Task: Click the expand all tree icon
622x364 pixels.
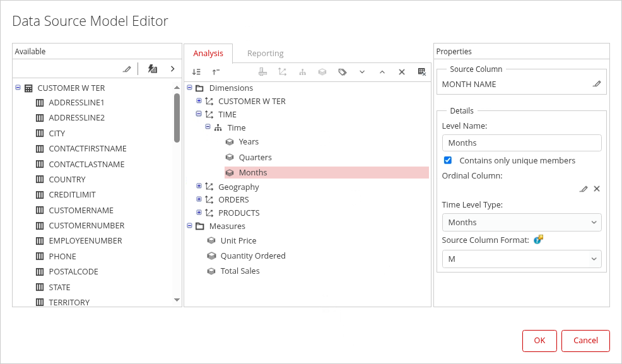Action: pyautogui.click(x=196, y=72)
